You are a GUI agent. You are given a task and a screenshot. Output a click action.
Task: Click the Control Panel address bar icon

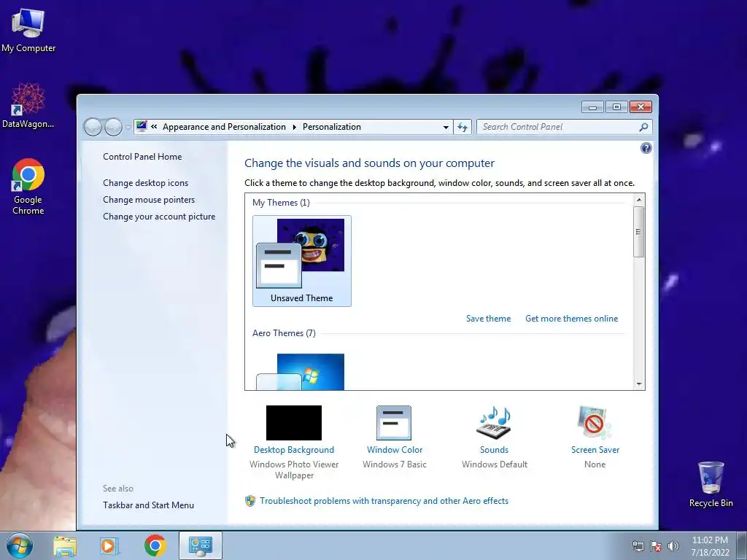click(x=142, y=127)
